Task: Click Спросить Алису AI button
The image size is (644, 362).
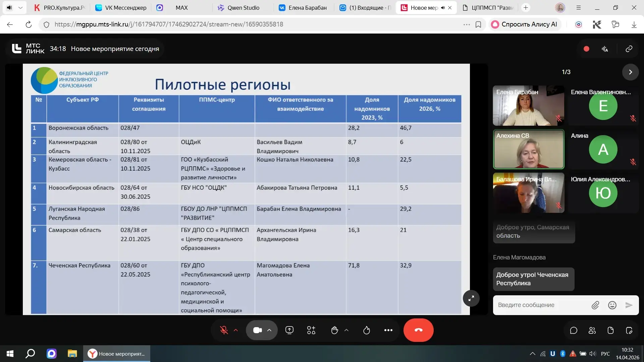Action: 525,24
